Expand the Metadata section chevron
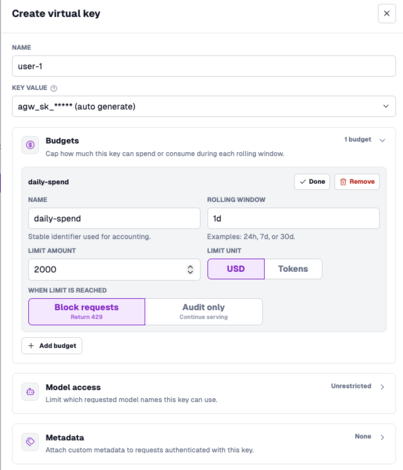Screen dimensions: 403x470 coord(382,437)
